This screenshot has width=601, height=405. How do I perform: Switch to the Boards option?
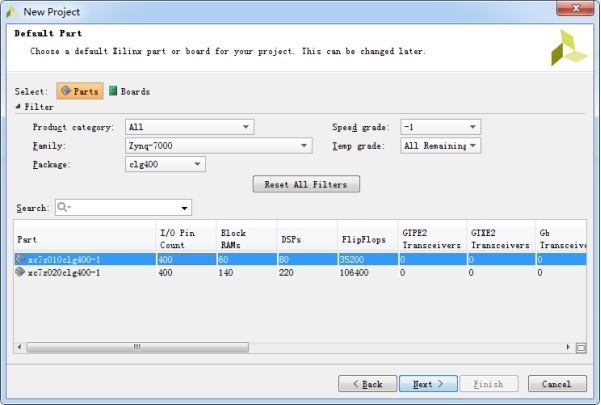coord(130,91)
